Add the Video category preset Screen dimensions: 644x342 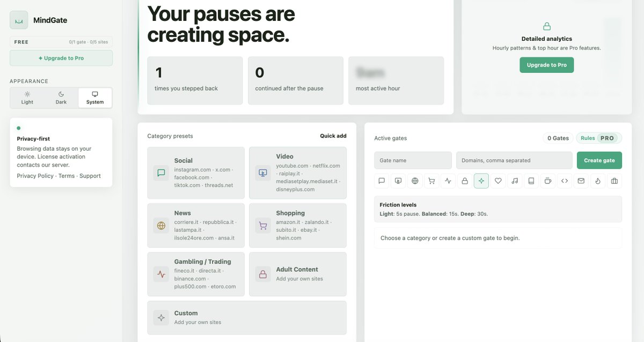coord(298,173)
